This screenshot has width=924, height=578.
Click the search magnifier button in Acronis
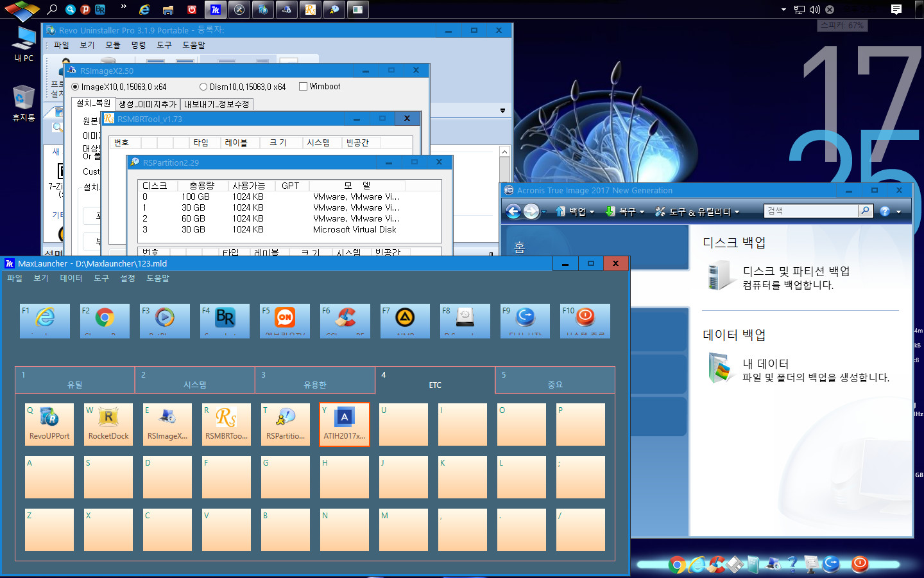pyautogui.click(x=866, y=211)
